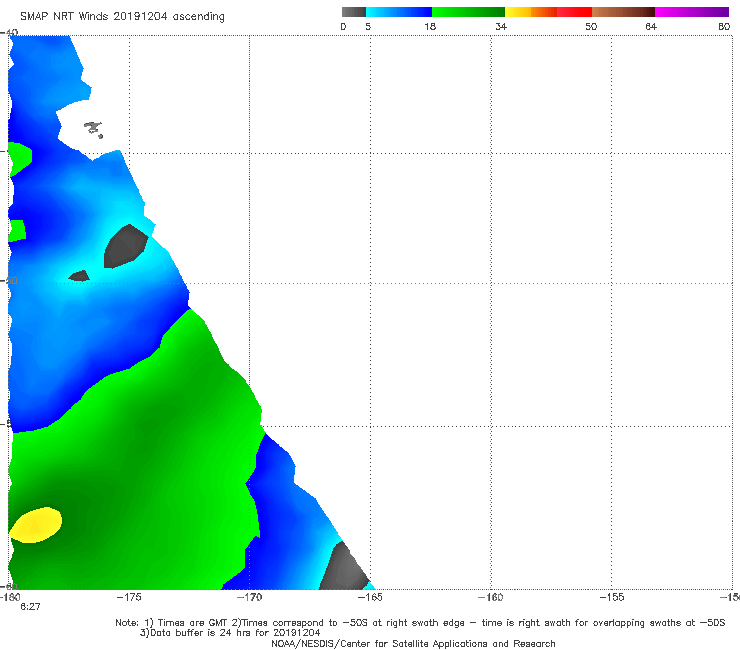The width and height of the screenshot is (740, 650).
Task: Click the longitude label '-175'
Action: tap(129, 597)
